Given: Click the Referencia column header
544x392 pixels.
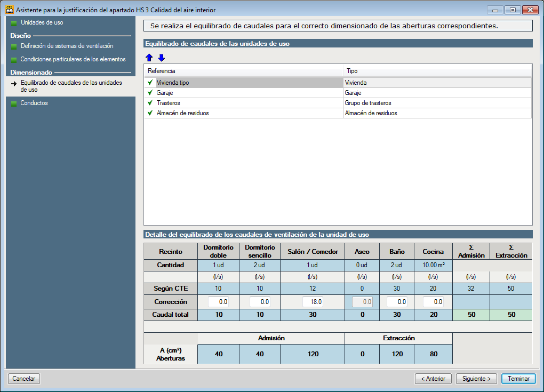Looking at the screenshot, I should (243, 71).
